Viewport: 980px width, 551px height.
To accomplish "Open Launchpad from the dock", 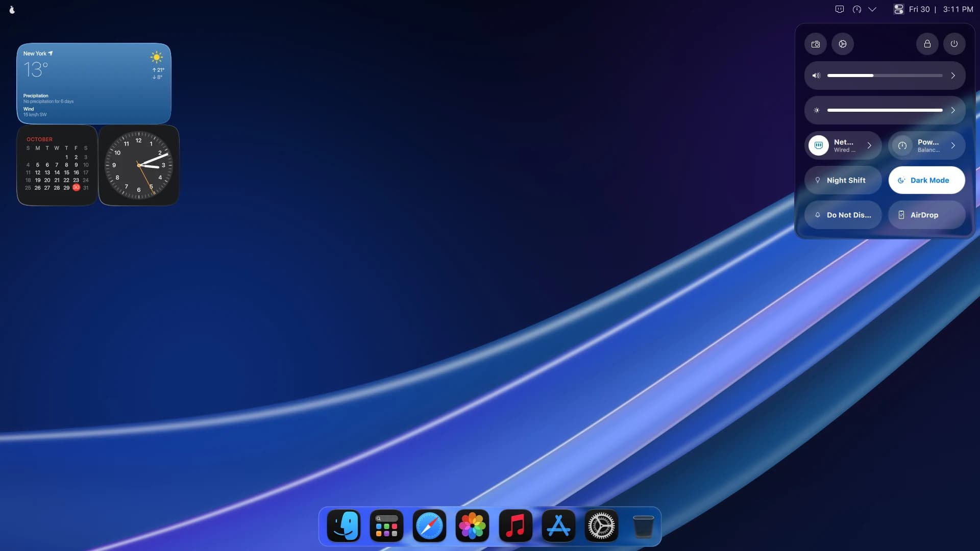I will (x=386, y=526).
